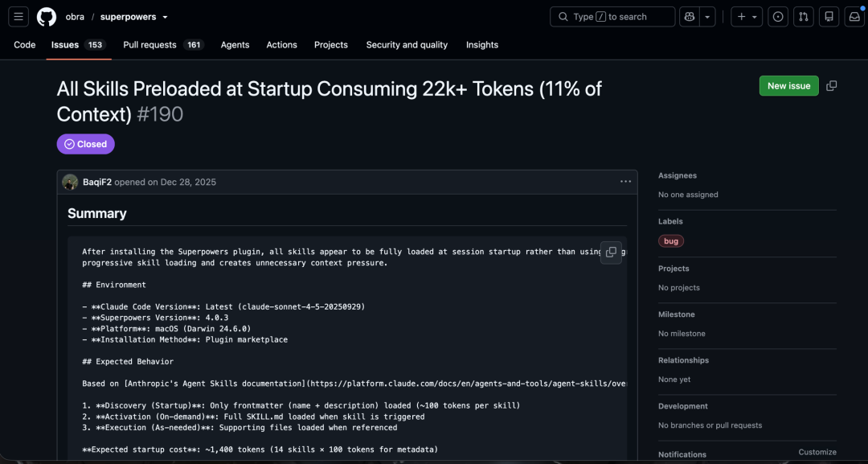Open the Copilot chat icon
The width and height of the screenshot is (868, 464).
point(690,17)
